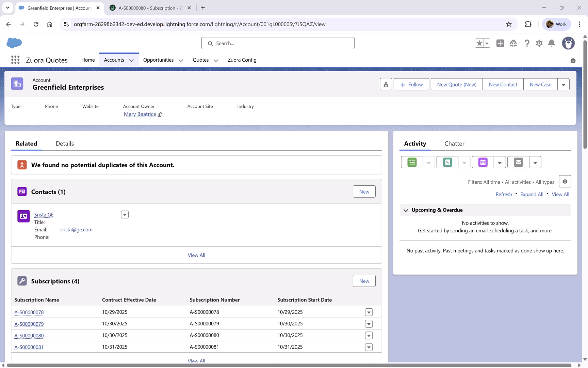
Task: Toggle favorite with the star icon
Action: click(x=479, y=43)
